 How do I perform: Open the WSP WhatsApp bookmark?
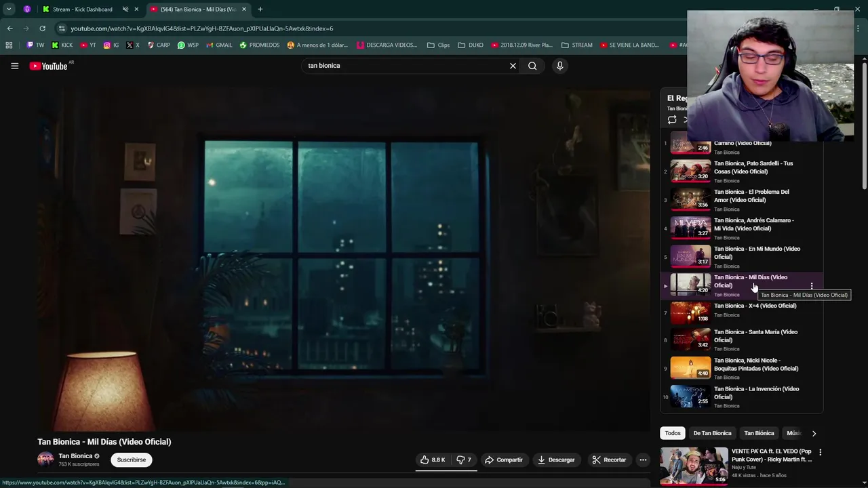click(188, 45)
